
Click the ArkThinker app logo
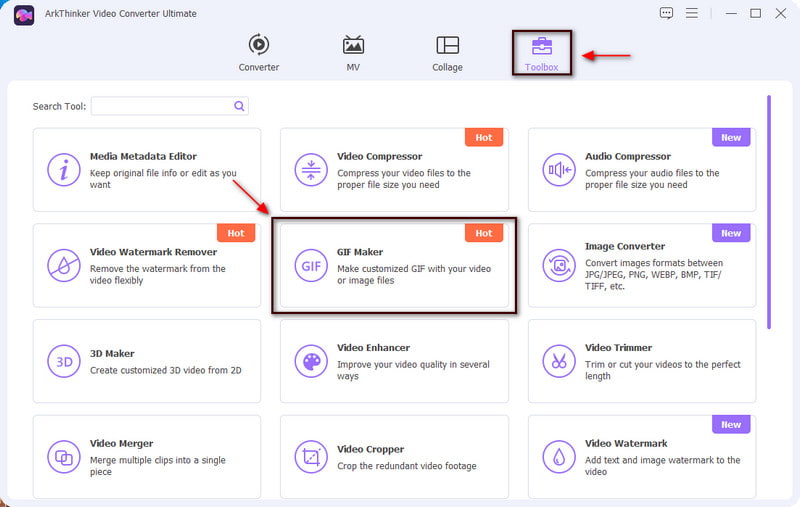pos(23,15)
